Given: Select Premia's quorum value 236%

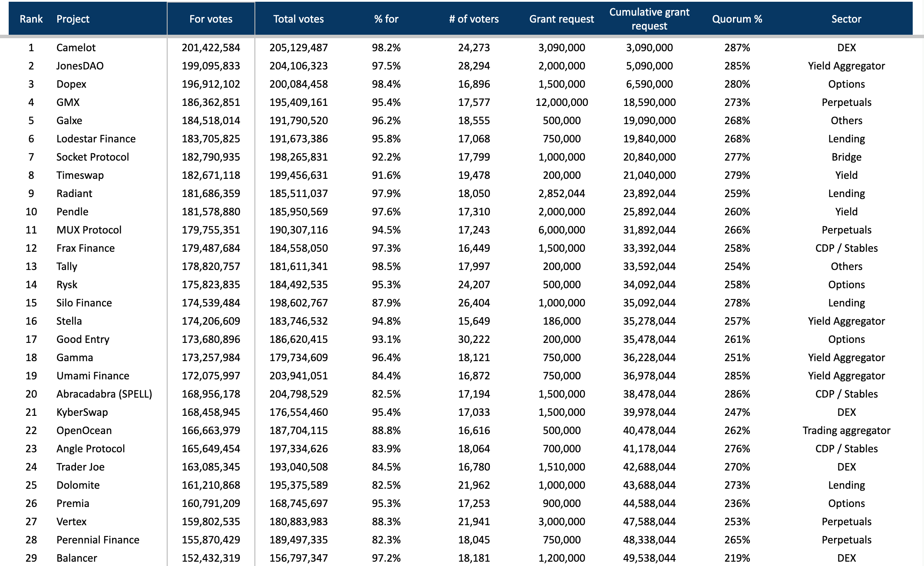Looking at the screenshot, I should click(737, 503).
